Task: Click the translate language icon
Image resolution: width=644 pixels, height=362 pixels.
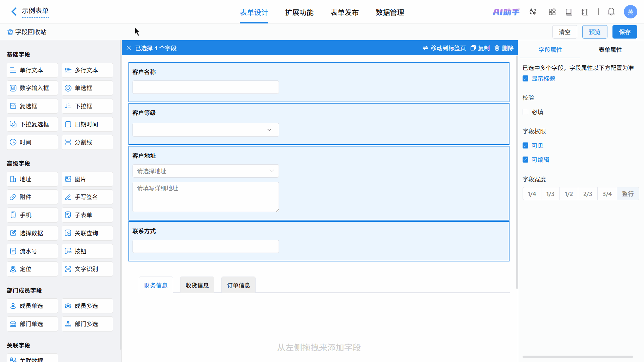Action: pos(533,12)
